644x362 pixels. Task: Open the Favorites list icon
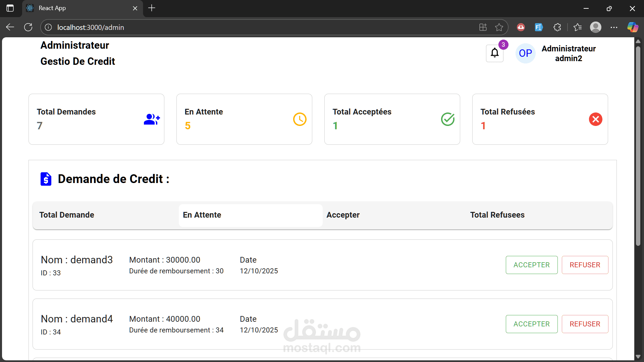click(x=578, y=27)
